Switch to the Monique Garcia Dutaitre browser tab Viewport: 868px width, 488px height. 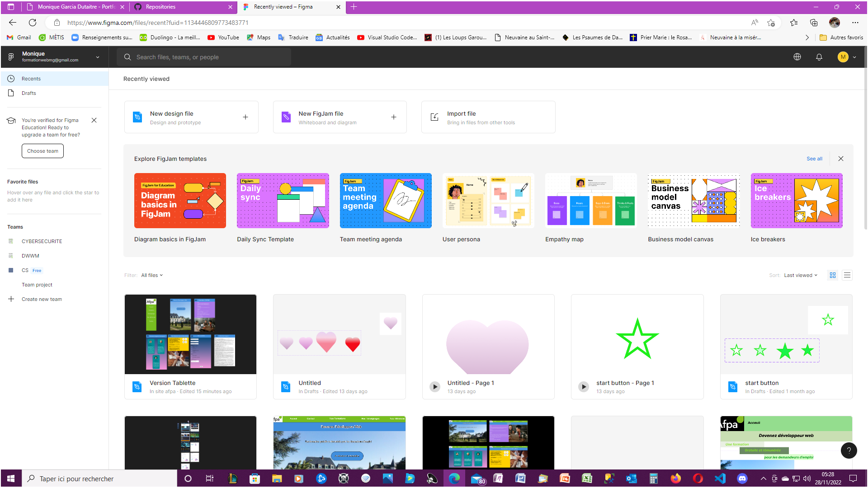(75, 7)
